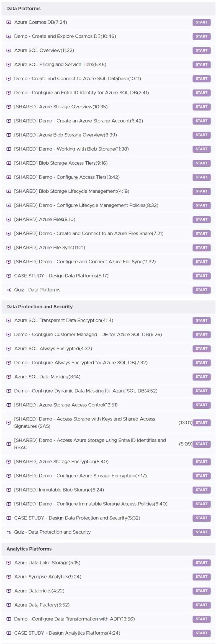Click video icon for [SHARED] Azure Blob Storage Overview
Screen dimensions: 216x644
9,135
